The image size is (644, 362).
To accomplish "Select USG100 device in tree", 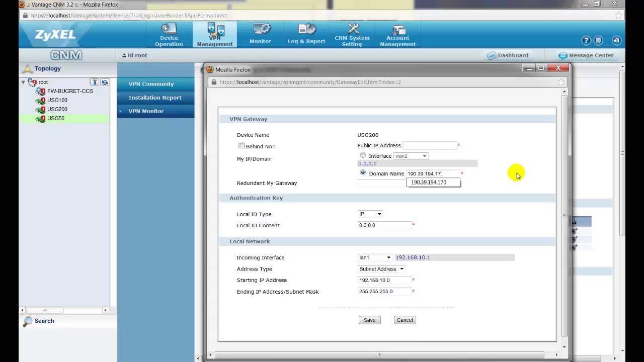I will 57,100.
